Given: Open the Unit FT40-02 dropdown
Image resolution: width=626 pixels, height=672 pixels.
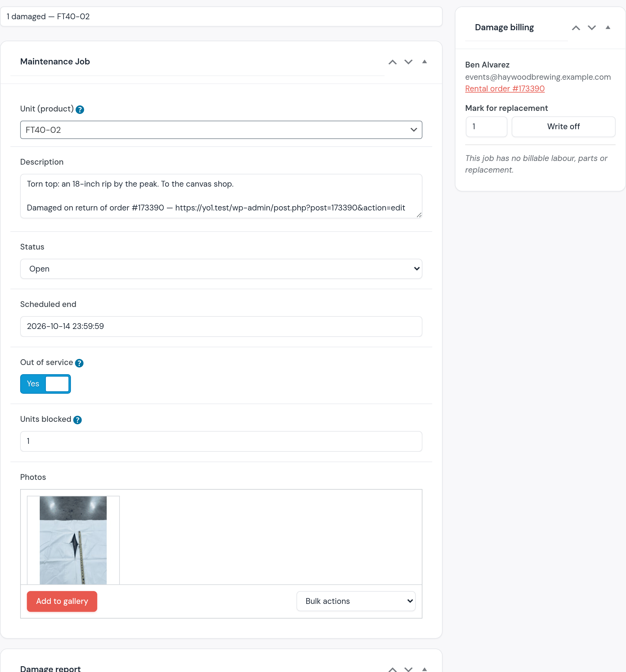Looking at the screenshot, I should point(221,130).
